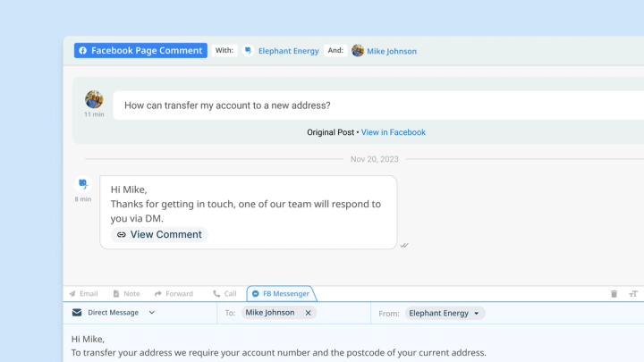
Task: Click the trash delete draft icon
Action: 614,294
